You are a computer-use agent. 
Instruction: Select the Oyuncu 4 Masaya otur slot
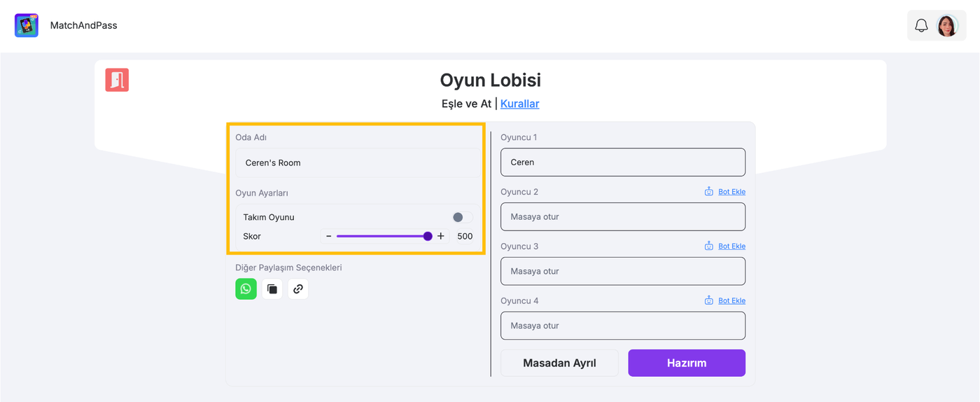click(x=622, y=326)
